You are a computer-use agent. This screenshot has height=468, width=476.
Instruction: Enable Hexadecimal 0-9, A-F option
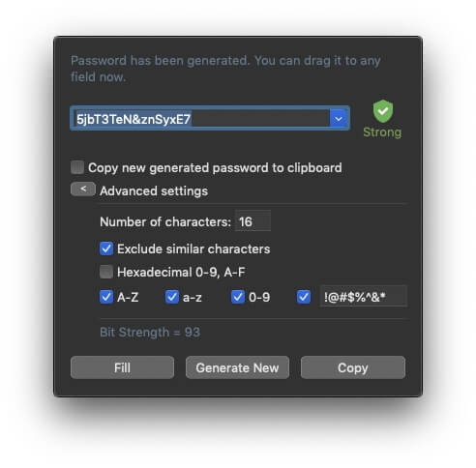(106, 272)
